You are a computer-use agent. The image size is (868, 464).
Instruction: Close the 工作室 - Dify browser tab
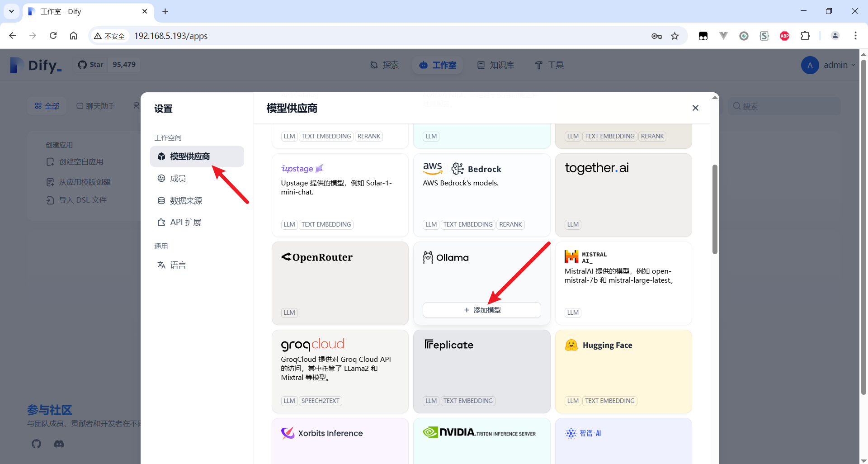(145, 11)
